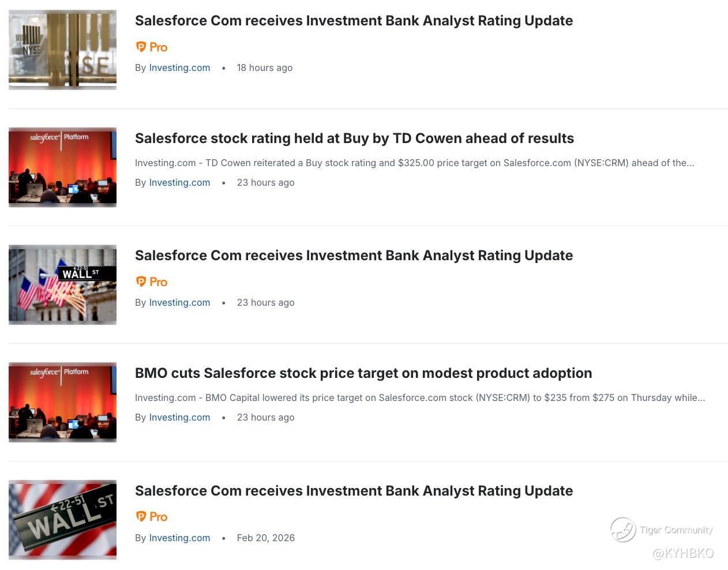Click Investing.com author link on 18-hours-ago article
The height and width of the screenshot is (570, 728).
(179, 67)
